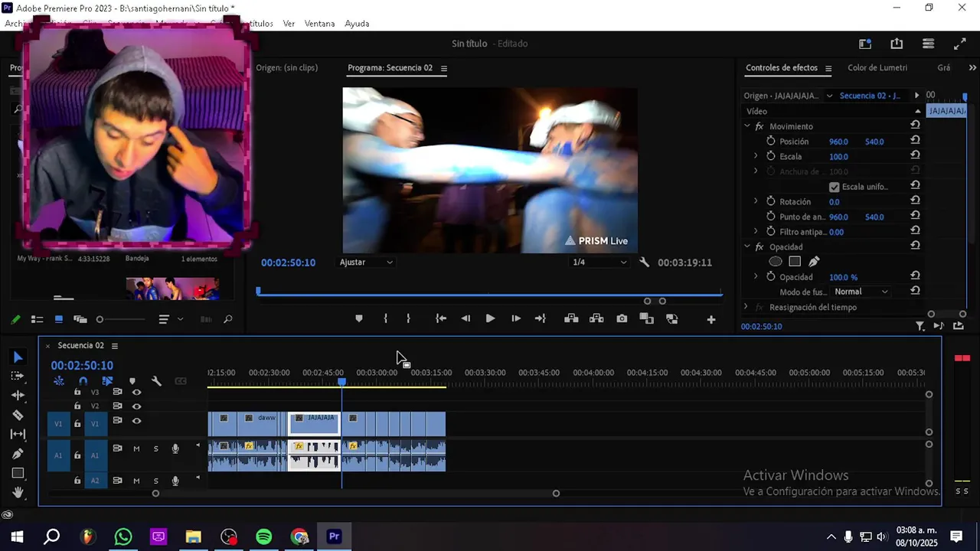Click the Lift button
Viewport: 980px width, 551px height.
571,319
